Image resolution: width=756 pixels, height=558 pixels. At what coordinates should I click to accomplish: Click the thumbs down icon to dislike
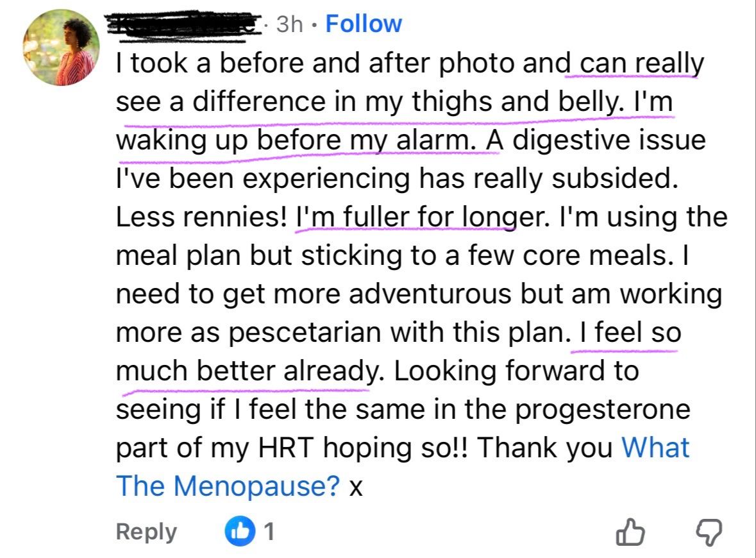click(x=709, y=532)
